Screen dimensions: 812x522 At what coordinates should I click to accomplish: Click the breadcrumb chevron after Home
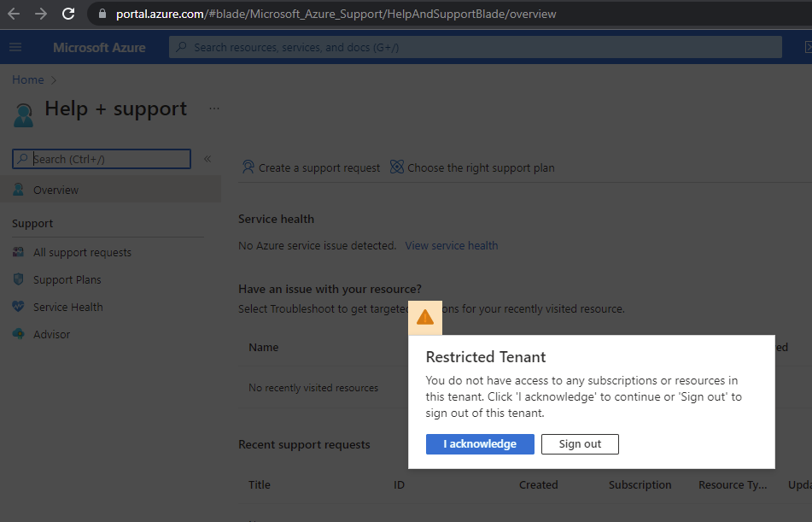pyautogui.click(x=53, y=80)
